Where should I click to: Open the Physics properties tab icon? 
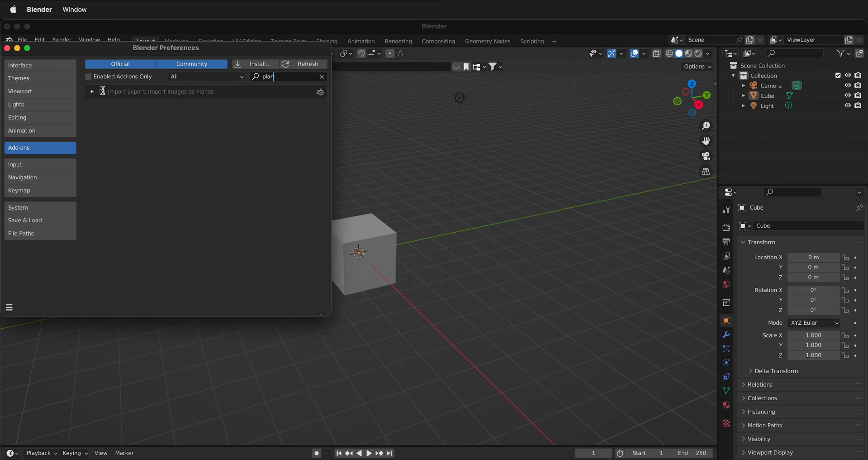726,363
